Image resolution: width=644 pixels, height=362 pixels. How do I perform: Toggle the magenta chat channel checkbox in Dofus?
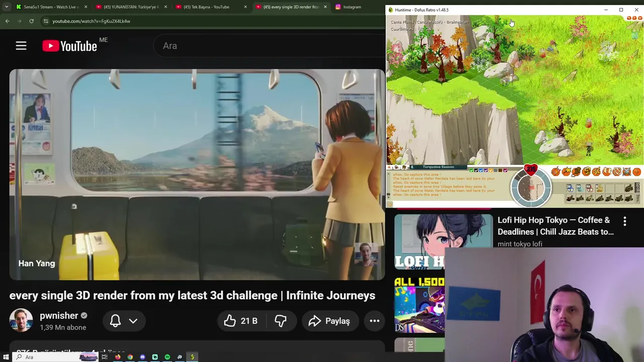pos(505,170)
